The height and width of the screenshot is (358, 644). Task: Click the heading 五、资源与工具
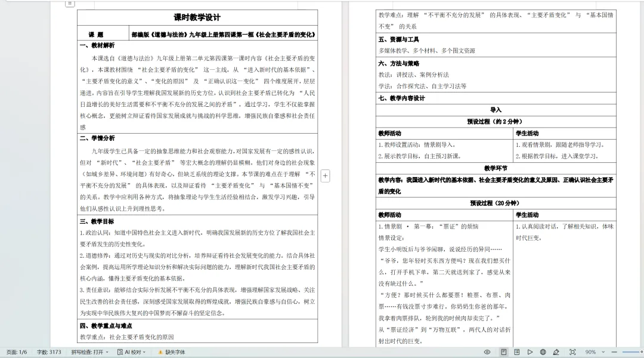tap(399, 39)
